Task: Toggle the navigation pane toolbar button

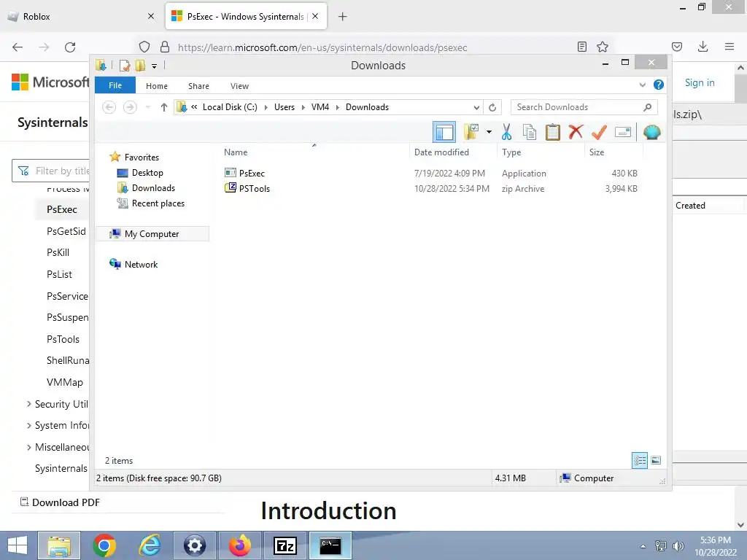Action: pos(444,132)
